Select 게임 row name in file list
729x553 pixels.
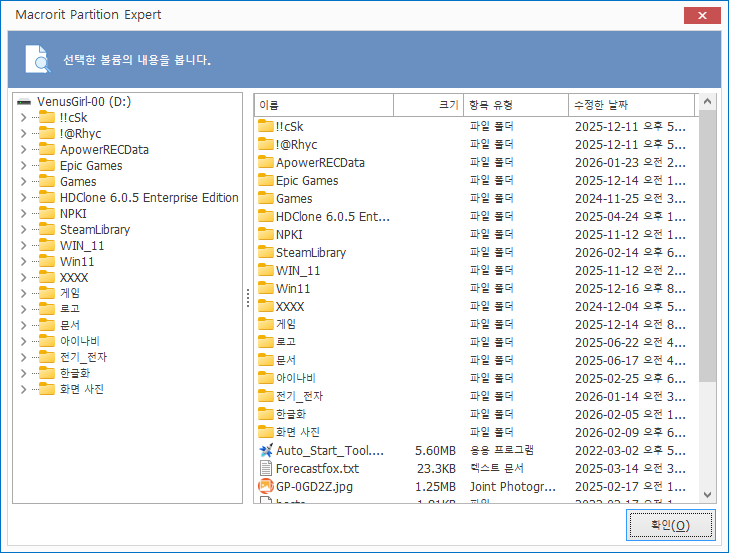286,324
